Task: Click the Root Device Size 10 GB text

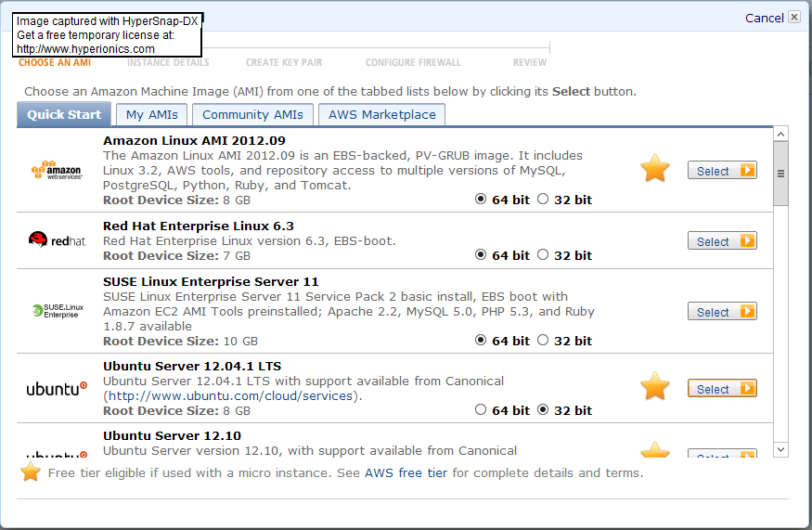Action: tap(180, 341)
